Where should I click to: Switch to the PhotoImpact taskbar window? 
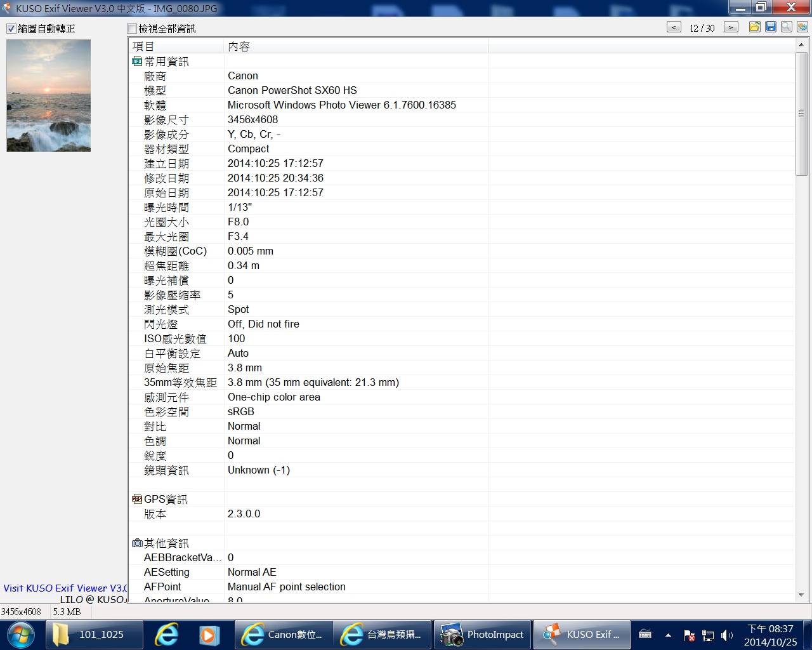(481, 634)
